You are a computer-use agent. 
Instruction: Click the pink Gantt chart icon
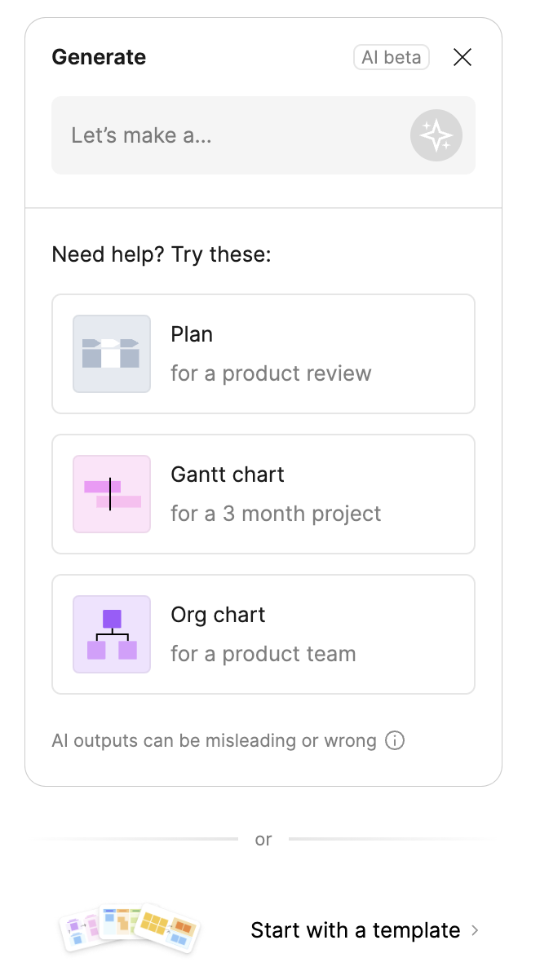(112, 494)
